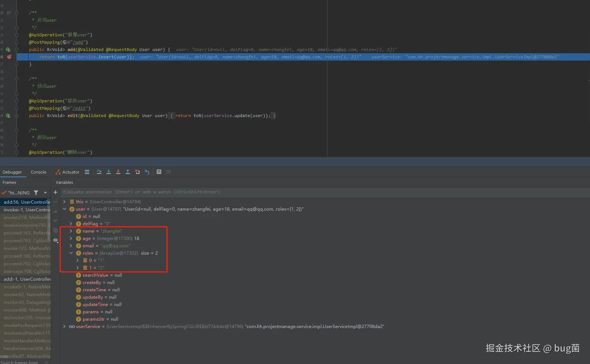This screenshot has width=590, height=364.
Task: Click the Trace Current Stream Chain icon
Action: [169, 172]
